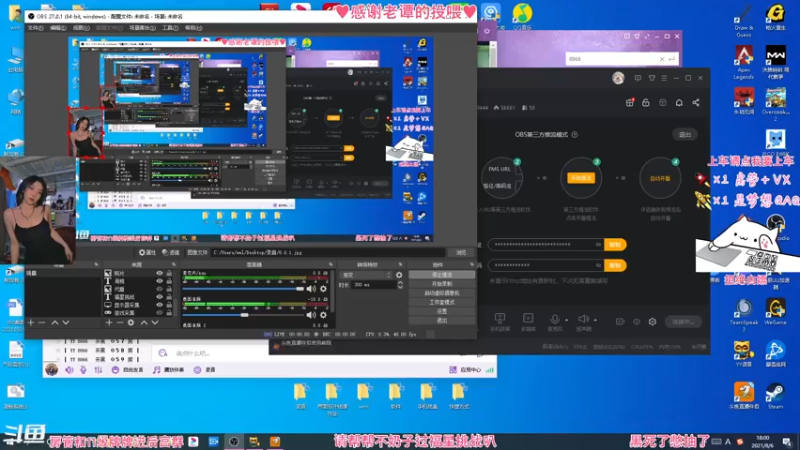
Task: Click the 停止推流 button in OBS
Action: click(442, 274)
